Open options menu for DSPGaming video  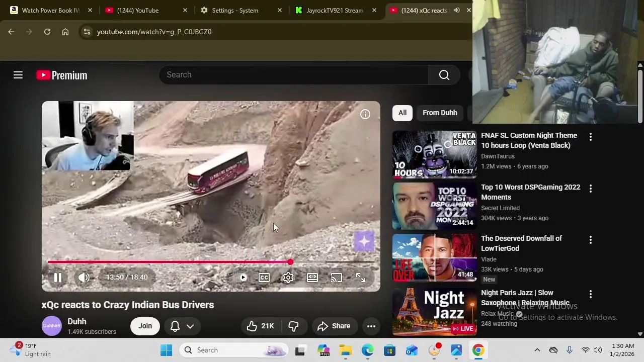591,188
